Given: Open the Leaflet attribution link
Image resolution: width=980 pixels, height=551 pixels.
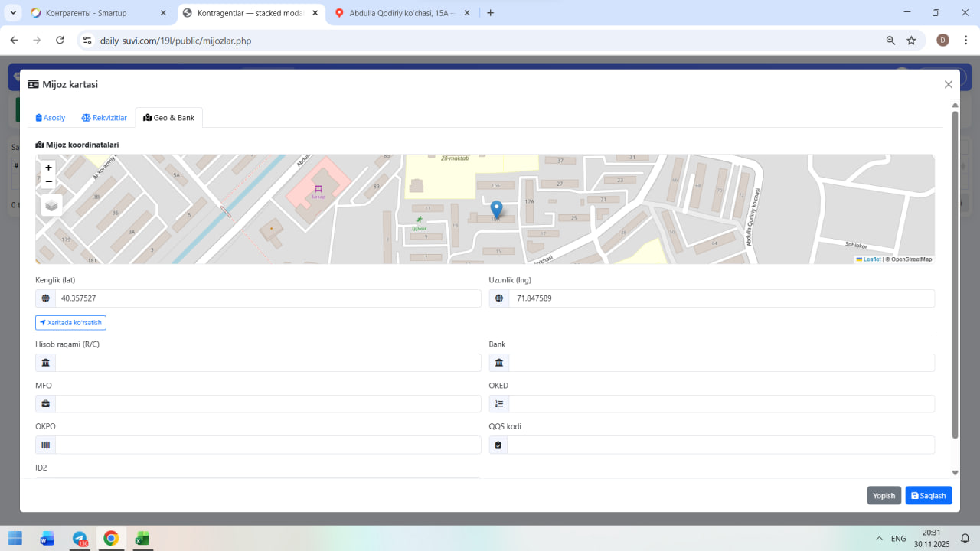Looking at the screenshot, I should pyautogui.click(x=871, y=259).
